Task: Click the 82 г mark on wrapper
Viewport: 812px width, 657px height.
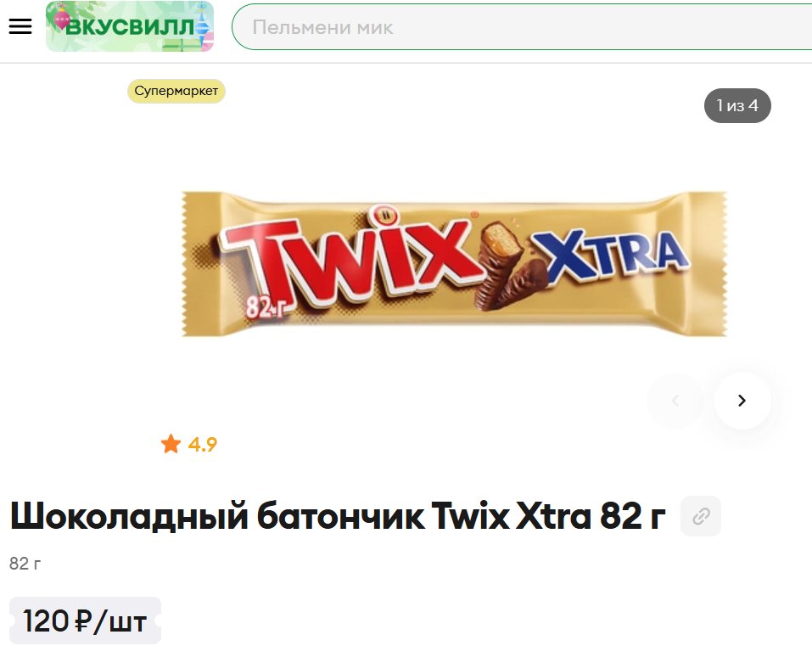Action: point(266,306)
